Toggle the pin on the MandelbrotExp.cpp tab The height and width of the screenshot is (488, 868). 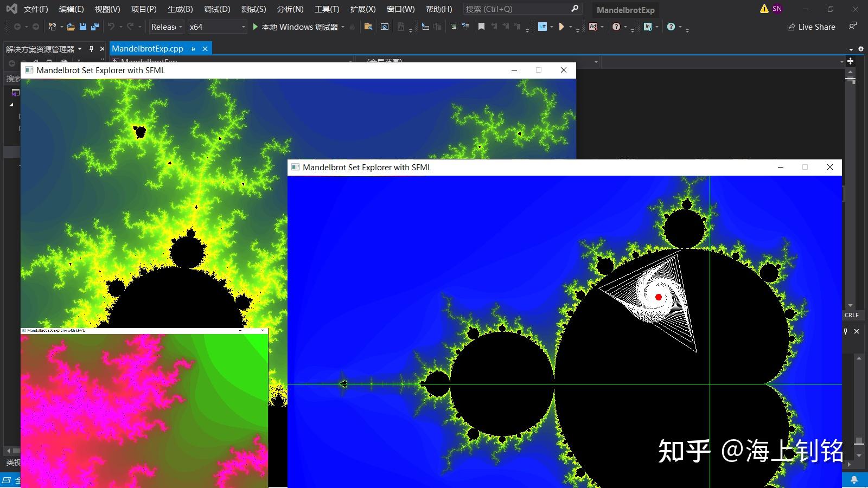tap(193, 49)
